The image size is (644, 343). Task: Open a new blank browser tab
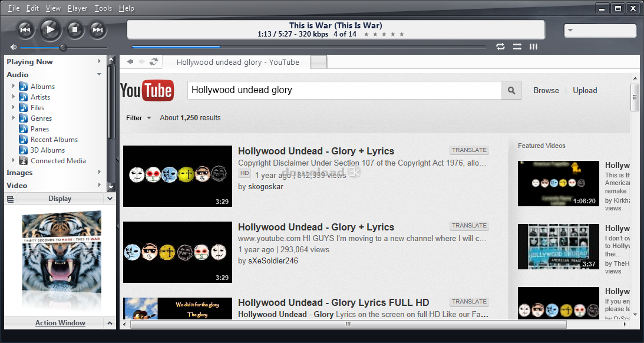(319, 62)
